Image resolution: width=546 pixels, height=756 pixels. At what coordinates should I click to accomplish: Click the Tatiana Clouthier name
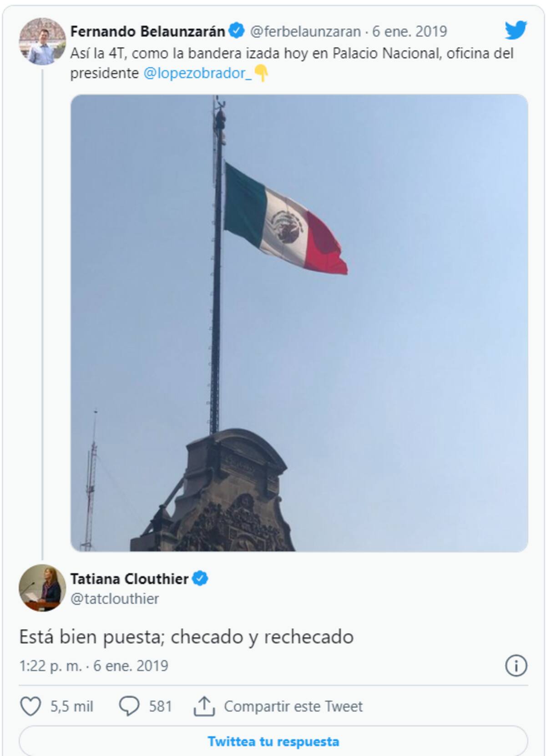pyautogui.click(x=129, y=579)
